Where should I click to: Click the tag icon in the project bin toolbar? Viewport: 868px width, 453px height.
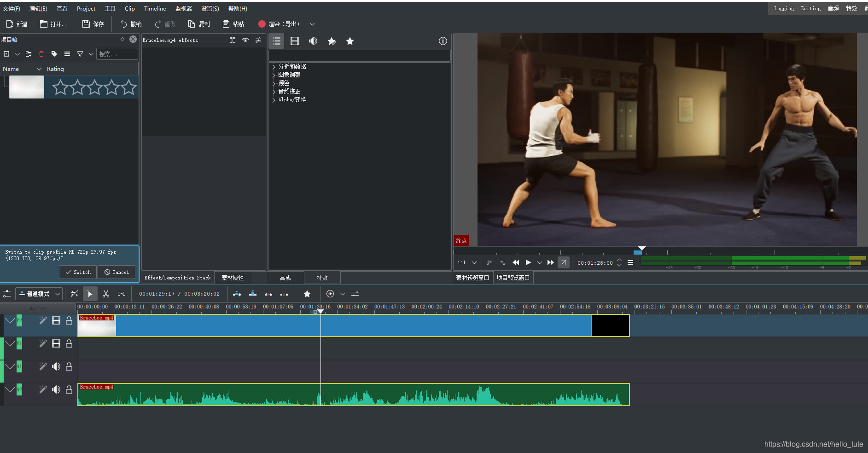pyautogui.click(x=54, y=54)
